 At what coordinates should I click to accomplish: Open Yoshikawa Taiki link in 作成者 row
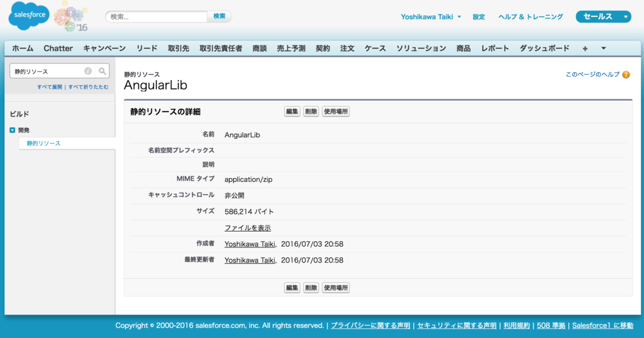(x=250, y=244)
